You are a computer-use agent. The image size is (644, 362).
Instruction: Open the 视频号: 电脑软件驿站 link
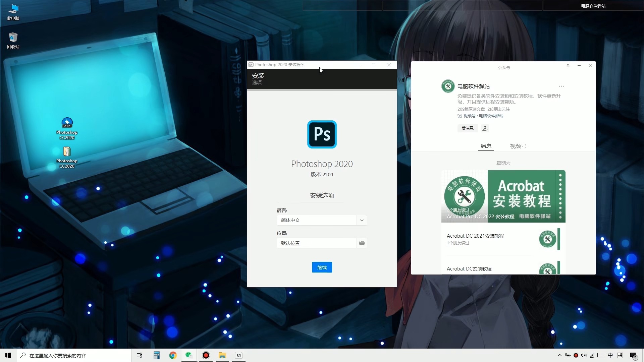point(480,116)
